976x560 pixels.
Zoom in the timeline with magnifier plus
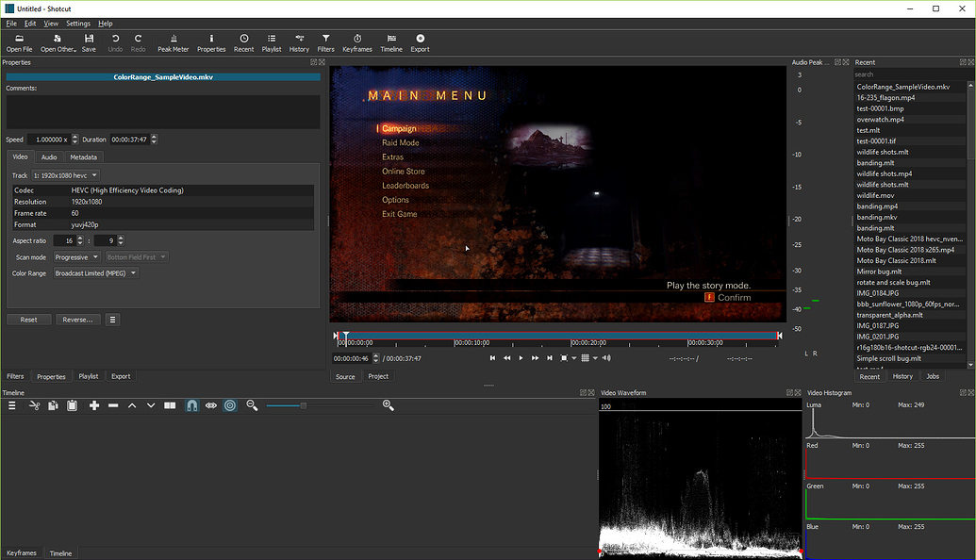389,405
